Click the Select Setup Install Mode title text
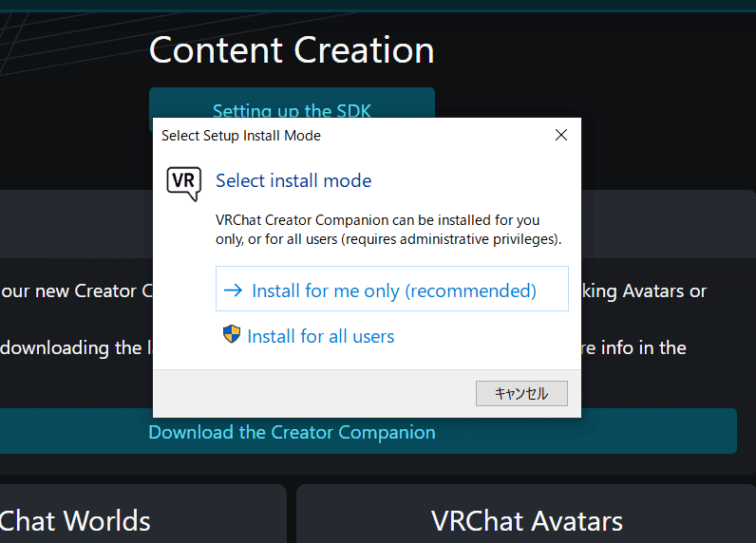Viewport: 756px width, 543px height. click(241, 136)
